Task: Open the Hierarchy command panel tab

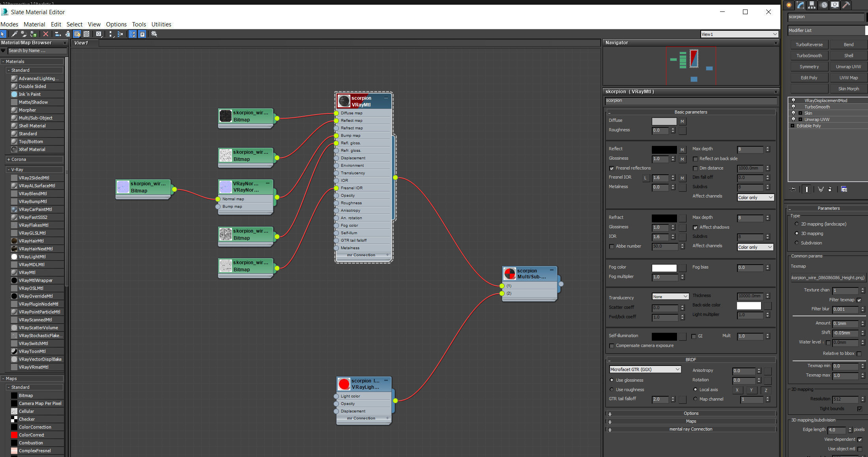Action: (x=812, y=5)
